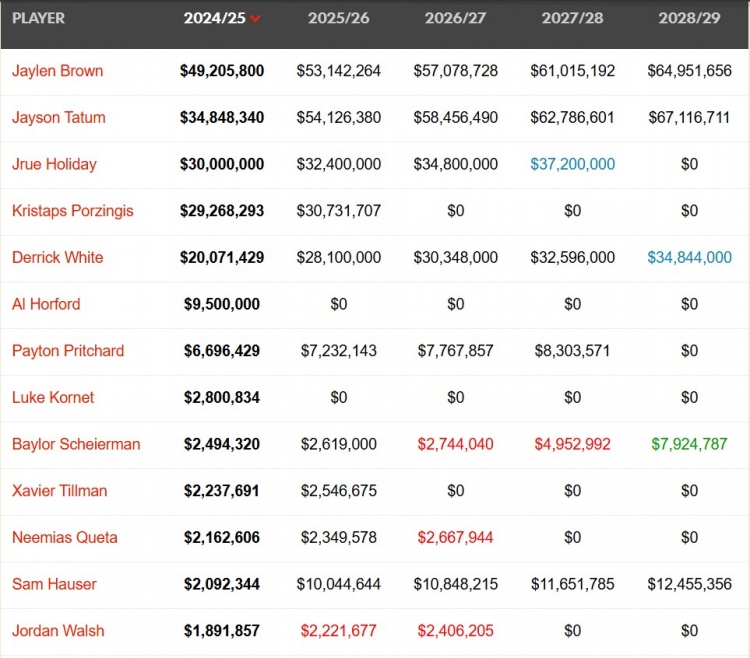Click the 2028/29 column header
The height and width of the screenshot is (658, 750).
(x=689, y=18)
